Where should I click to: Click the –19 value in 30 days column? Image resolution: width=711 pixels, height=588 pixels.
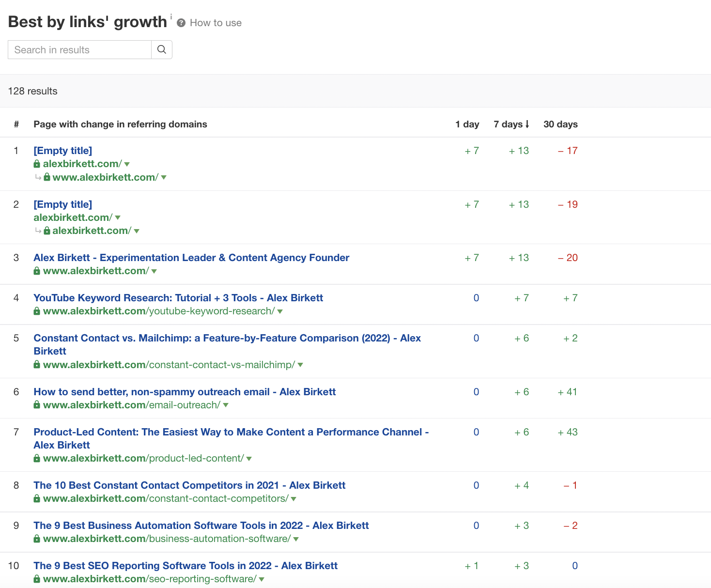(x=568, y=204)
